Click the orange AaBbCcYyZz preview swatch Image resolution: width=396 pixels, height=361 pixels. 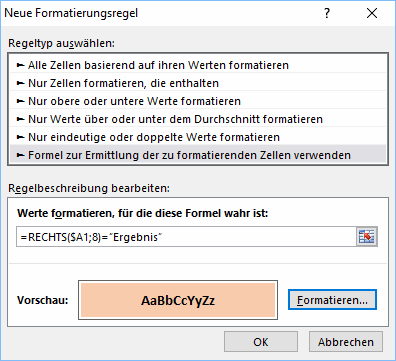coord(178,300)
